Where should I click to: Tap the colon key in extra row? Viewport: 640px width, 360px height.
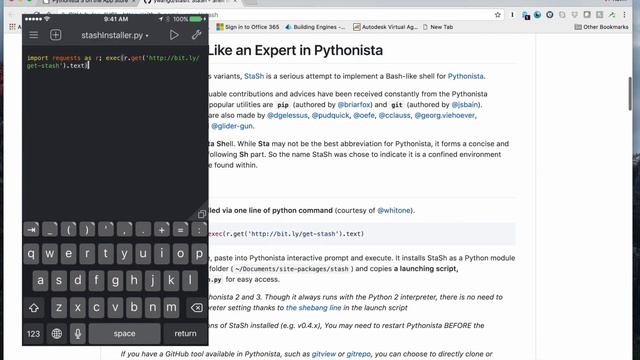199,230
